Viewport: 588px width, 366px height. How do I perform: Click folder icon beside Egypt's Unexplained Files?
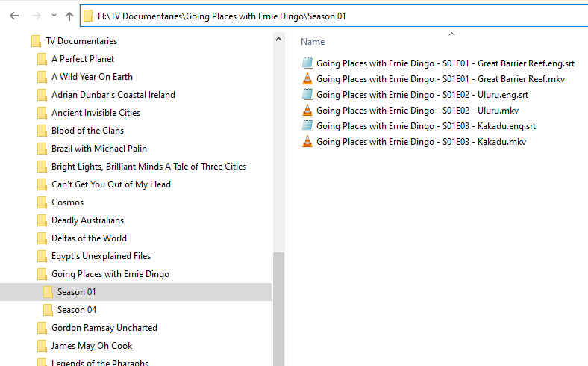(x=42, y=256)
